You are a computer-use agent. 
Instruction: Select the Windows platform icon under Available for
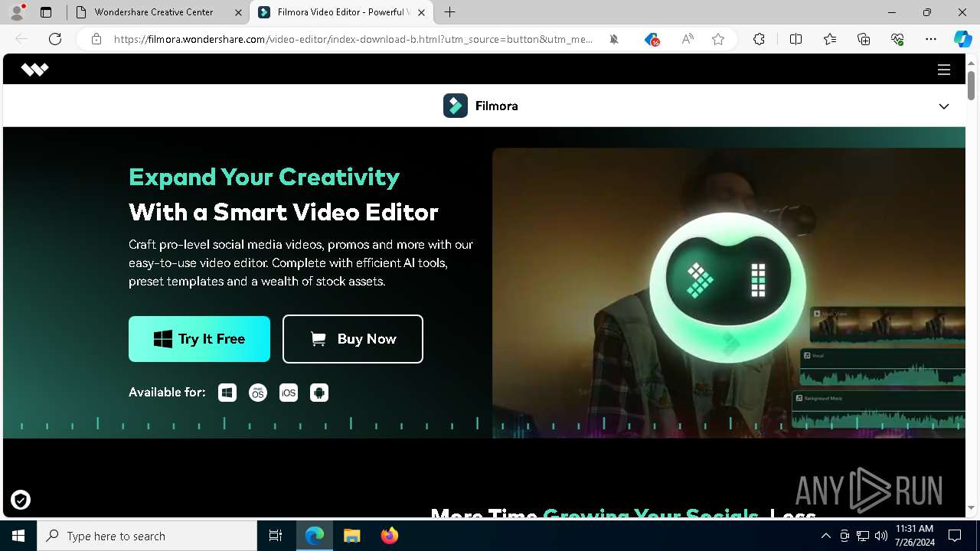(x=227, y=393)
